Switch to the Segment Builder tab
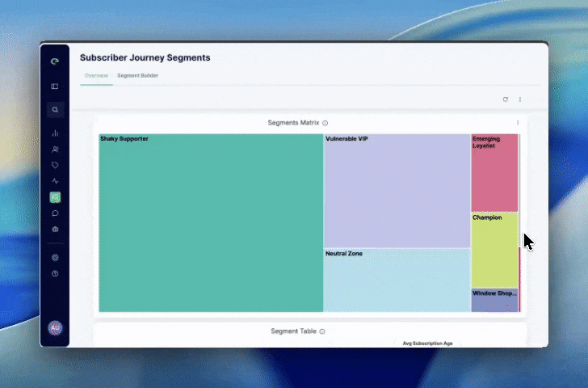The height and width of the screenshot is (388, 588). click(x=137, y=75)
